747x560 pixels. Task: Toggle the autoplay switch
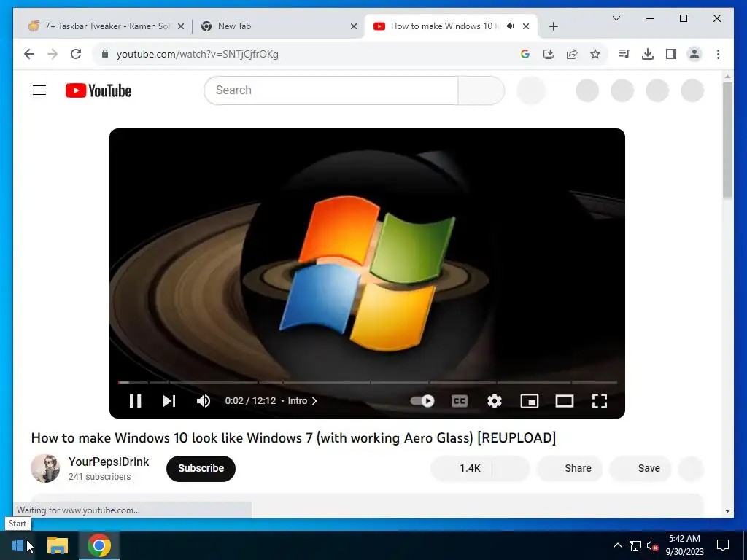click(422, 401)
